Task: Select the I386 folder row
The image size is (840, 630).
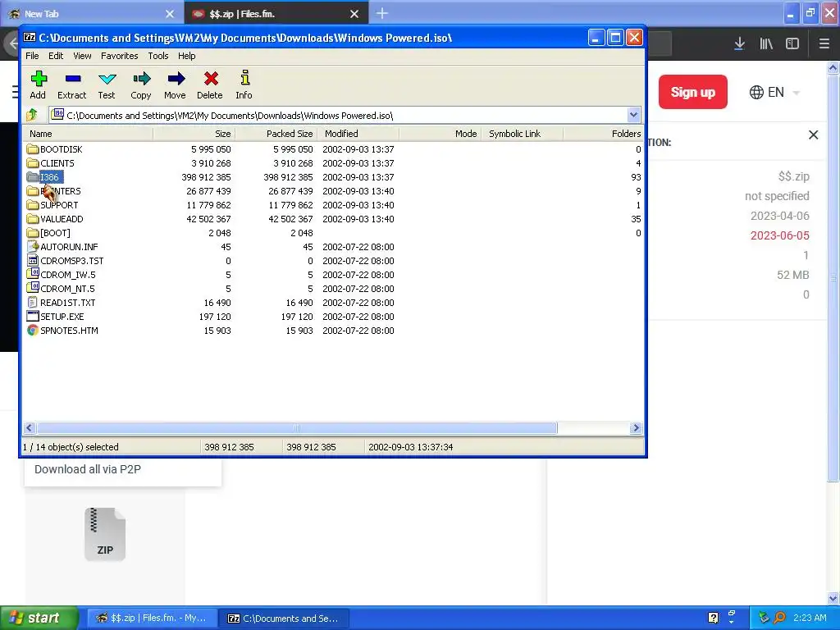Action: 333,177
